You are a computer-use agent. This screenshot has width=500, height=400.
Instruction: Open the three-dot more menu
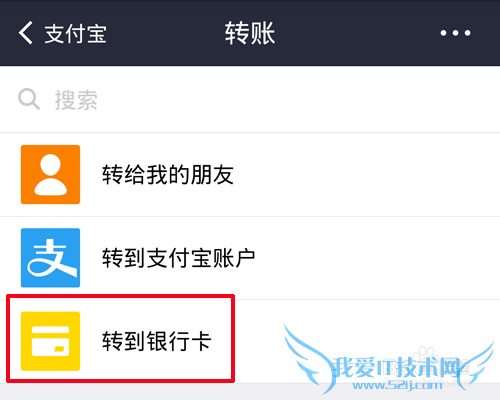coord(455,33)
